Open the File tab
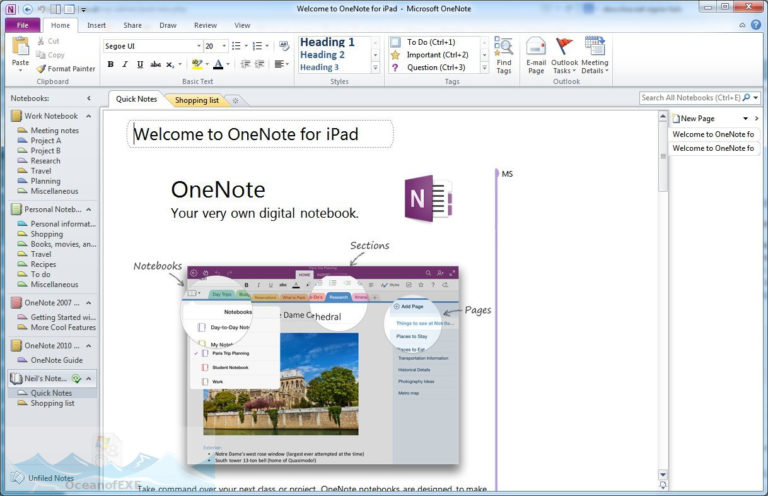The width and height of the screenshot is (768, 496). pos(23,25)
